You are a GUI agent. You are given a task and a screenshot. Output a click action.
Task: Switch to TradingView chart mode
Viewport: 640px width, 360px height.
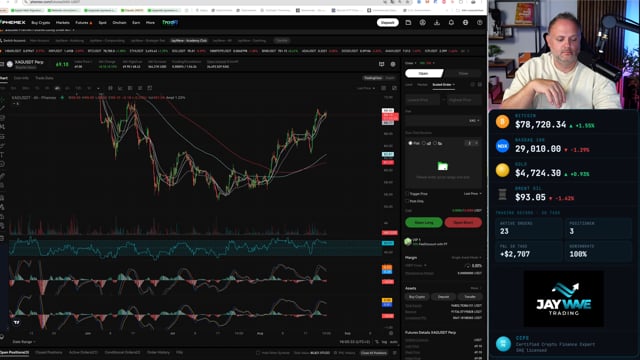(373, 78)
